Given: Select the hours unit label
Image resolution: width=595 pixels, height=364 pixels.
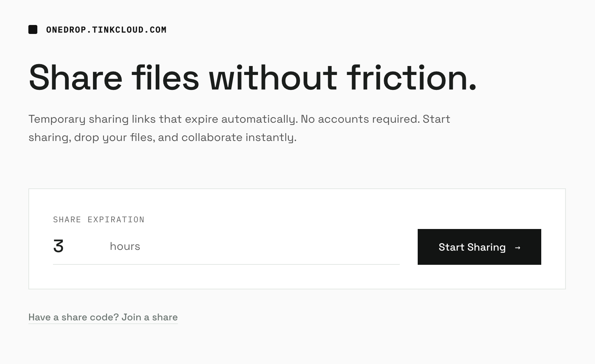Looking at the screenshot, I should (125, 246).
